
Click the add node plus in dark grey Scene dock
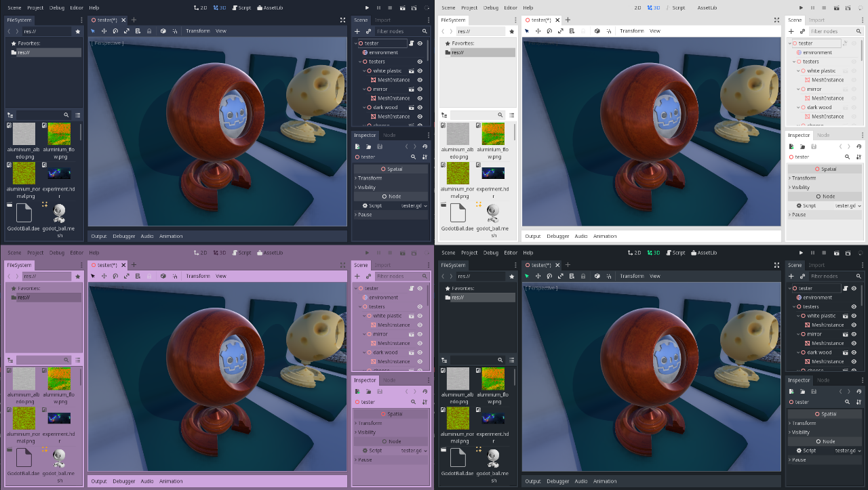pos(791,277)
